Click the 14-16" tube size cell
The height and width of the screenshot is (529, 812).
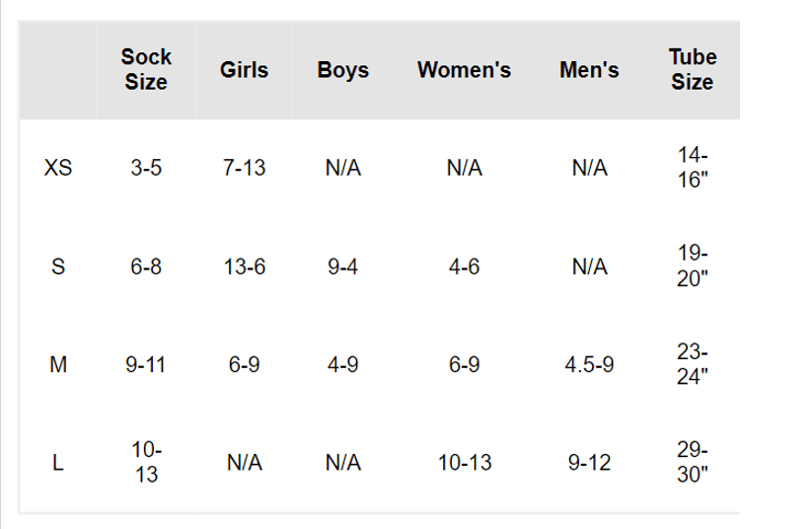pos(692,169)
